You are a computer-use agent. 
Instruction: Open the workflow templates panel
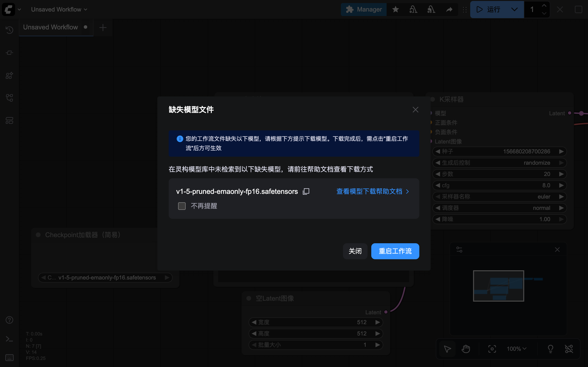click(x=9, y=121)
